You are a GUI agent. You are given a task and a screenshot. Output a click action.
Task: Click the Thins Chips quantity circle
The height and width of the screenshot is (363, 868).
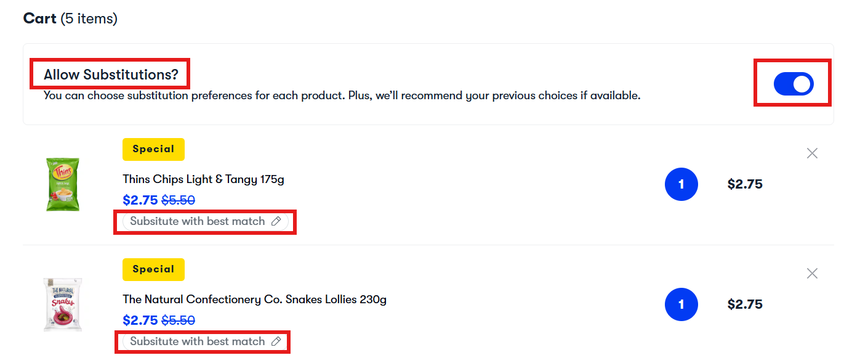[681, 184]
